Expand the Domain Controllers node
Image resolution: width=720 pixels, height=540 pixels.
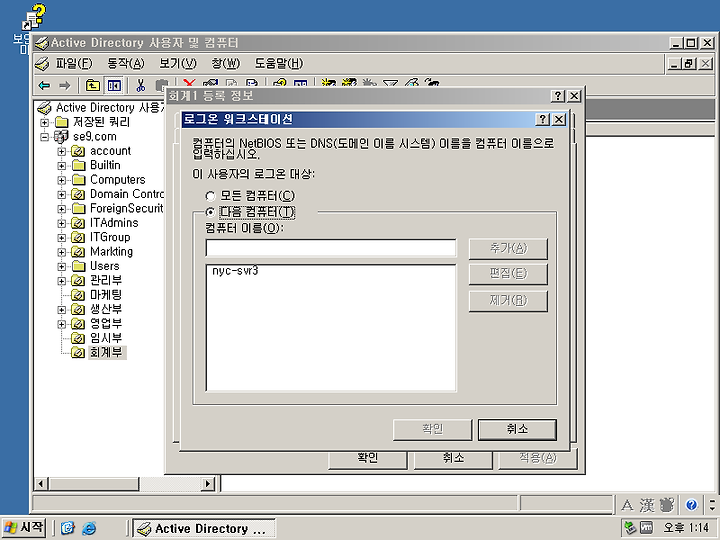62,195
